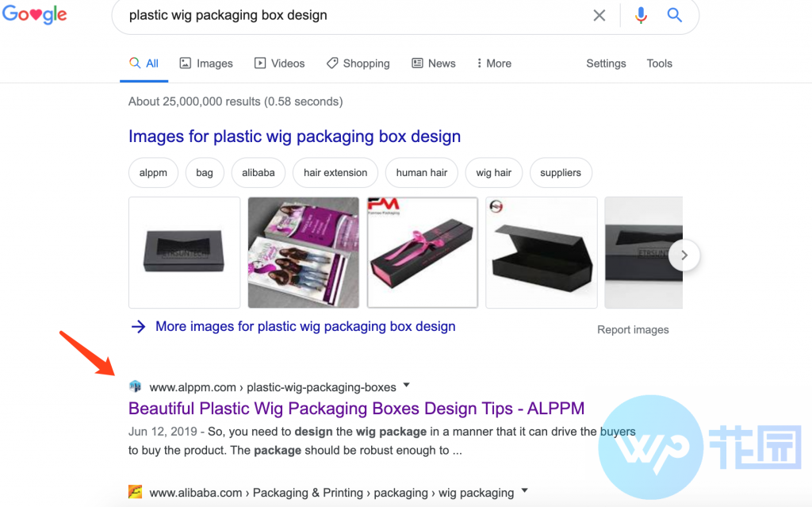Expand dropdown arrow next to alibaba.com URL

525,490
